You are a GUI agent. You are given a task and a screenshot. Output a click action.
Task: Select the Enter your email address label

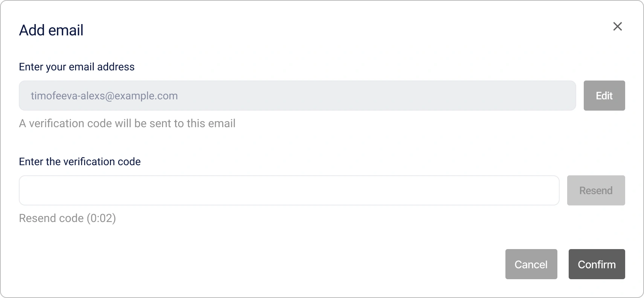click(76, 67)
